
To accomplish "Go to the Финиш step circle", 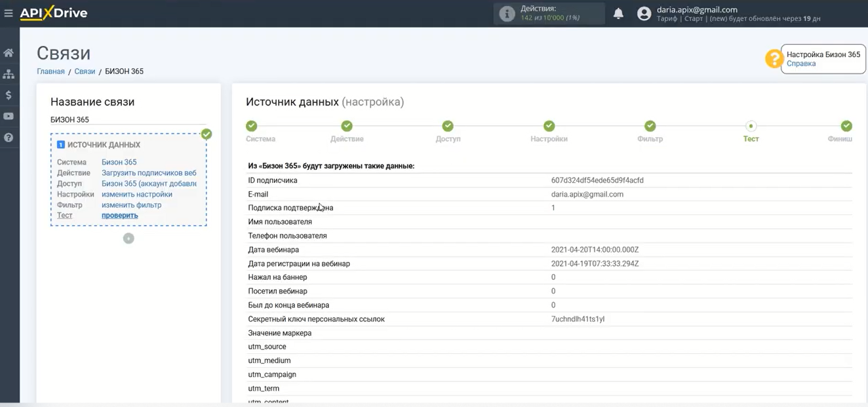I will click(846, 126).
